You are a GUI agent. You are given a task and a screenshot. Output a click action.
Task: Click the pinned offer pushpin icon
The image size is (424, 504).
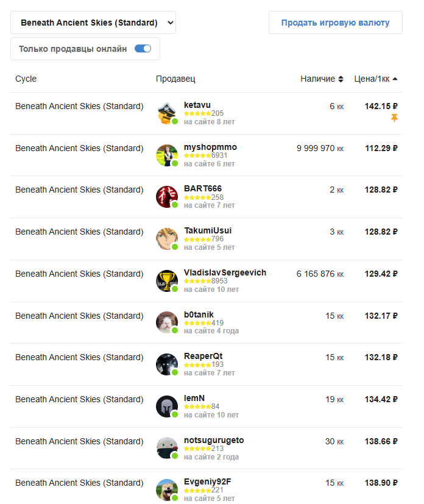[x=394, y=118]
